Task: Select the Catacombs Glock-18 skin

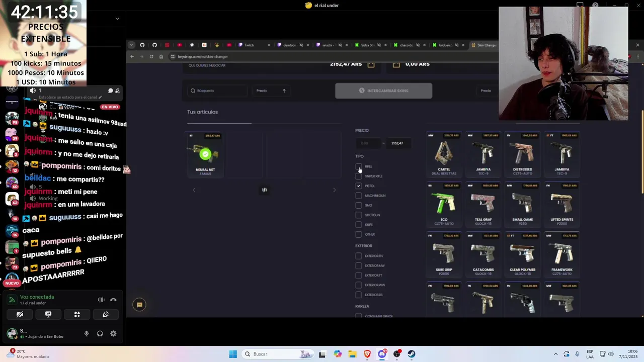Action: [x=483, y=254]
